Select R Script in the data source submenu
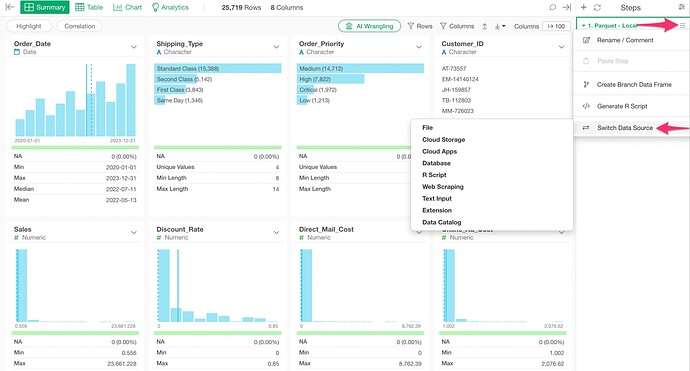Viewport: 690px width, 371px height. click(434, 175)
